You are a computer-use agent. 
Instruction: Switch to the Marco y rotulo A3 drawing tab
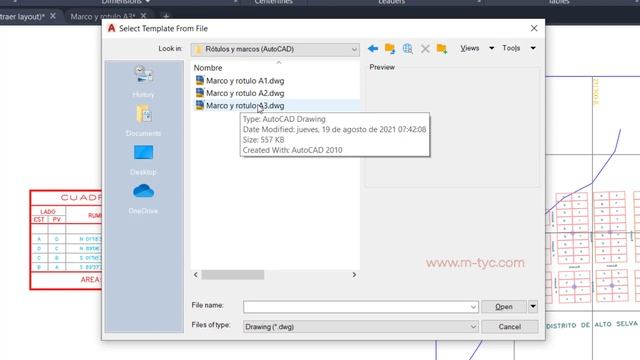[x=102, y=16]
